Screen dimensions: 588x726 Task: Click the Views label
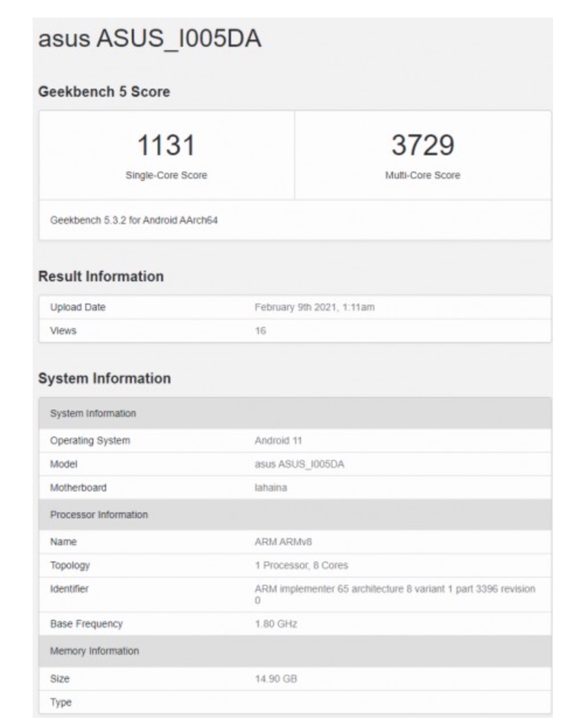(63, 330)
